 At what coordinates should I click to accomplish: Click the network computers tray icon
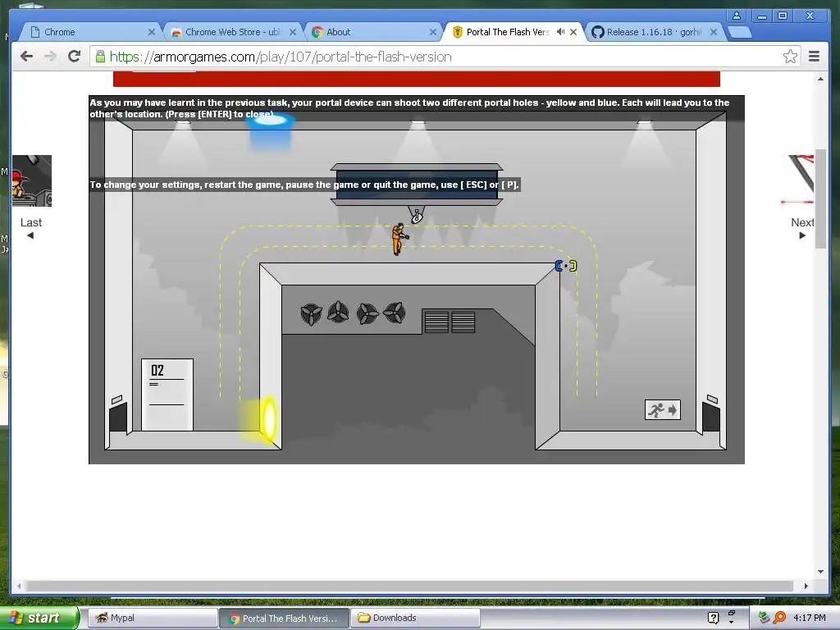click(765, 618)
